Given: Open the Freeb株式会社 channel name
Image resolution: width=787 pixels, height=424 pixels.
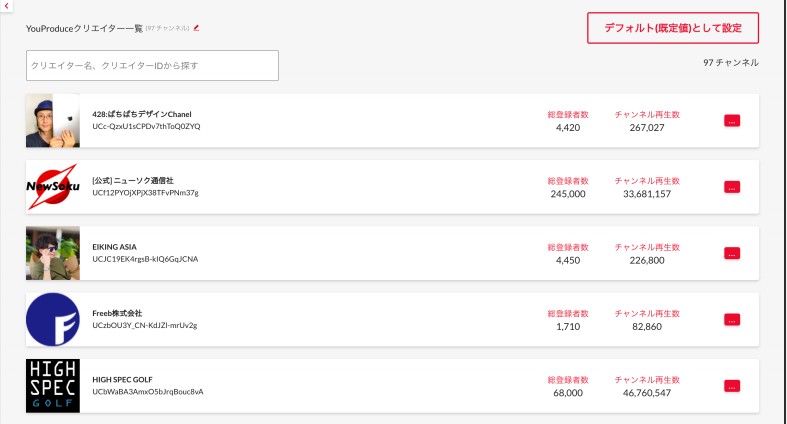Looking at the screenshot, I should click(117, 313).
